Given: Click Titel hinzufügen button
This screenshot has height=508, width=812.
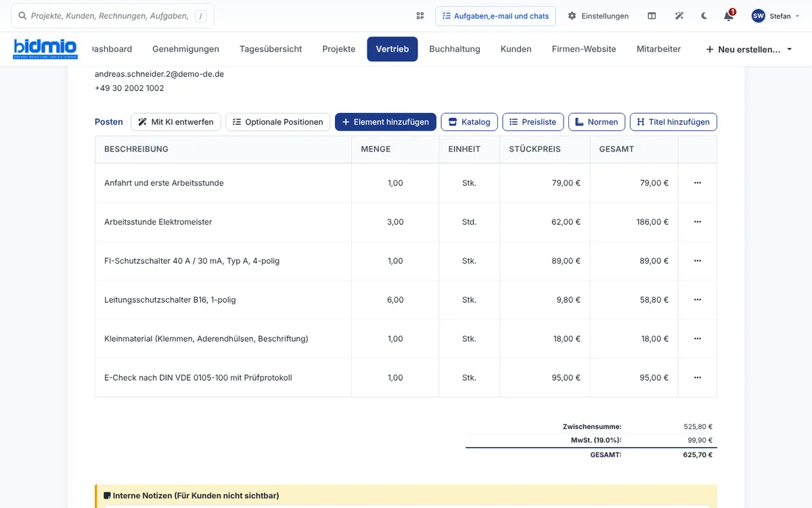Looking at the screenshot, I should coord(673,122).
